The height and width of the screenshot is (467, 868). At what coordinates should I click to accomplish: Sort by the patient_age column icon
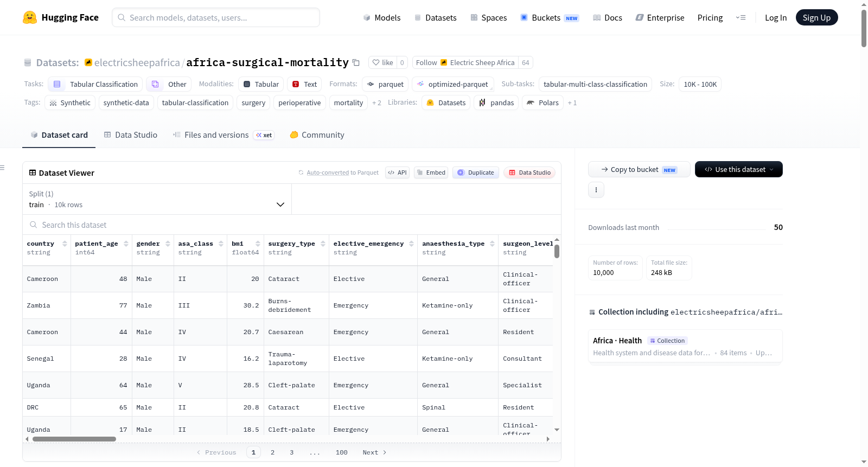(x=126, y=244)
